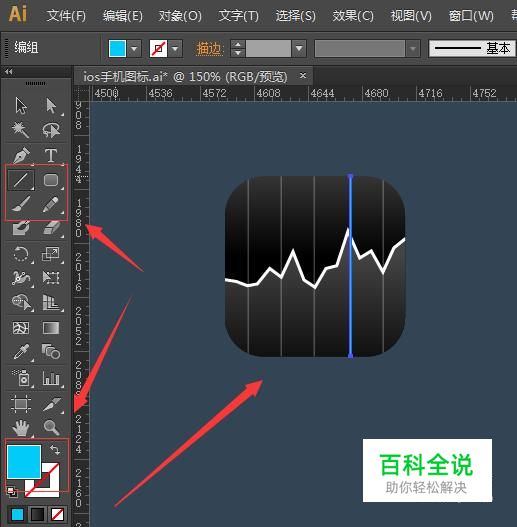Swap fill and stroke colors

coord(55,450)
